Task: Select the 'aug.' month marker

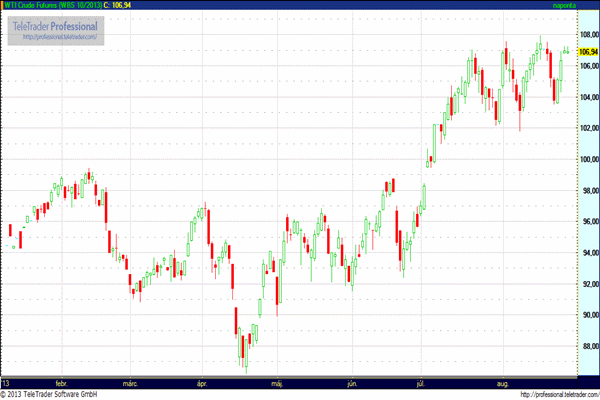Action: [502, 383]
